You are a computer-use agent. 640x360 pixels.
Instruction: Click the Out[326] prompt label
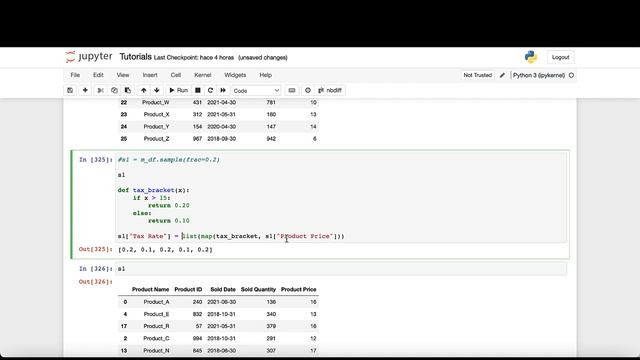pyautogui.click(x=96, y=282)
